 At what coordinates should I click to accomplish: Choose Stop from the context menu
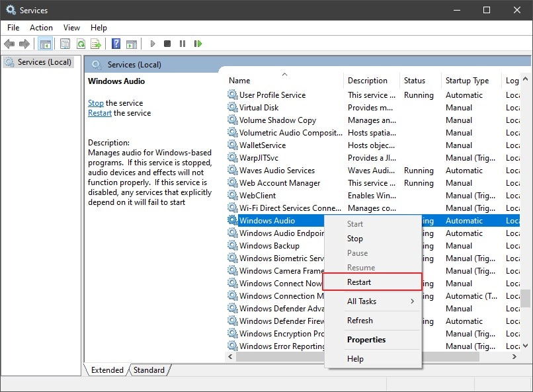[x=373, y=239]
